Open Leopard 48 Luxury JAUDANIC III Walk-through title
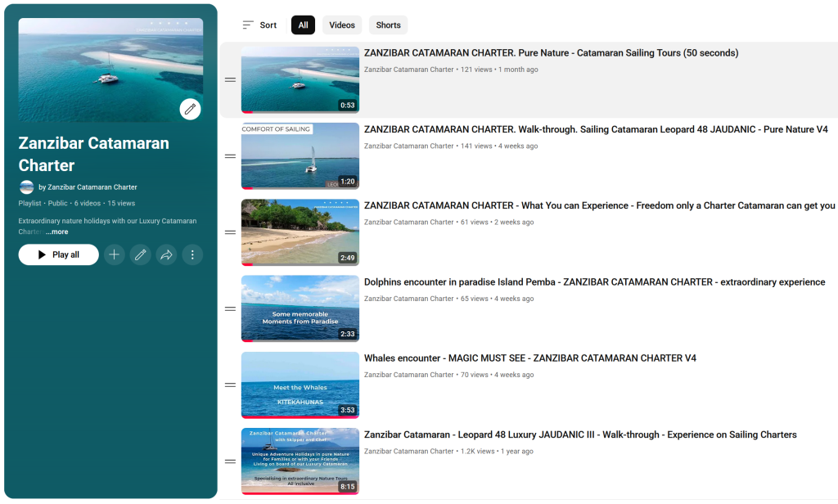Viewport: 838px width, 504px height. coord(580,434)
